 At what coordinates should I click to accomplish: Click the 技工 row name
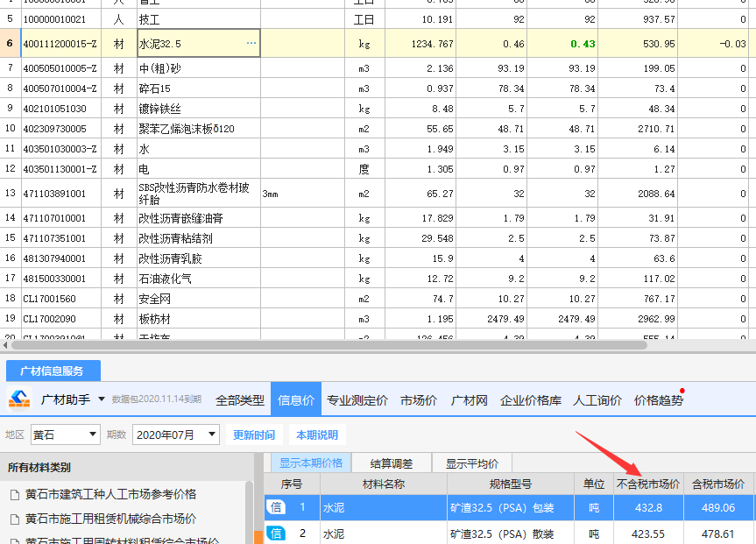click(150, 19)
